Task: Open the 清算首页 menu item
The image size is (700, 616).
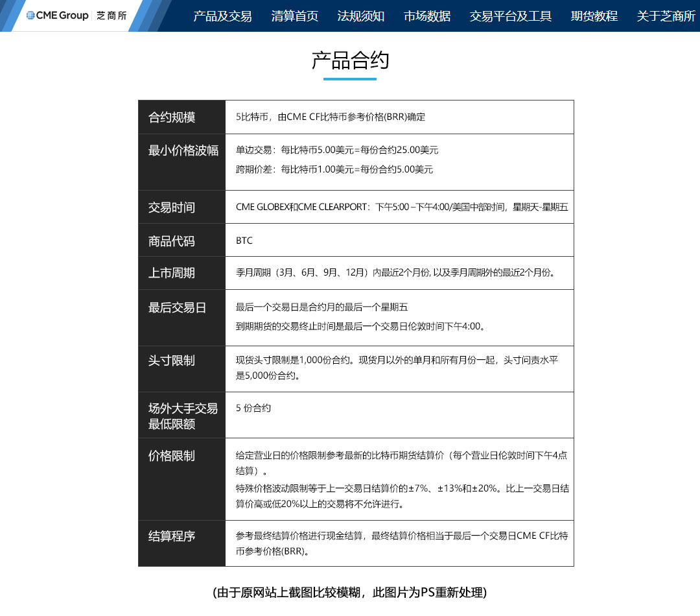Action: pos(294,18)
